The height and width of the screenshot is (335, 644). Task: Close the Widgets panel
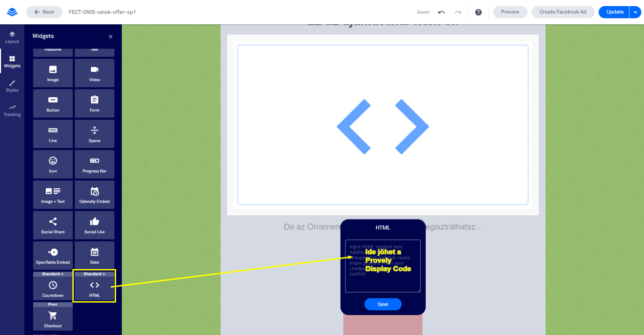click(x=111, y=37)
